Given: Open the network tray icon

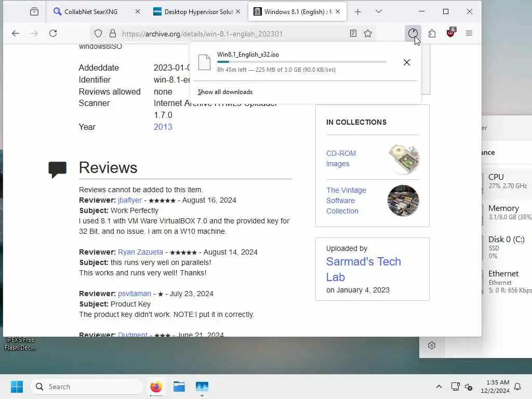Looking at the screenshot, I should (x=455, y=387).
